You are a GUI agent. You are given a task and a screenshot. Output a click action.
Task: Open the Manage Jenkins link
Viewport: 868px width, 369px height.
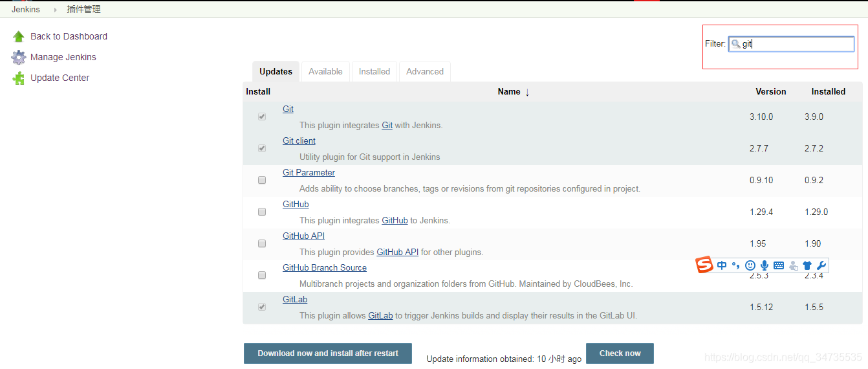click(63, 57)
